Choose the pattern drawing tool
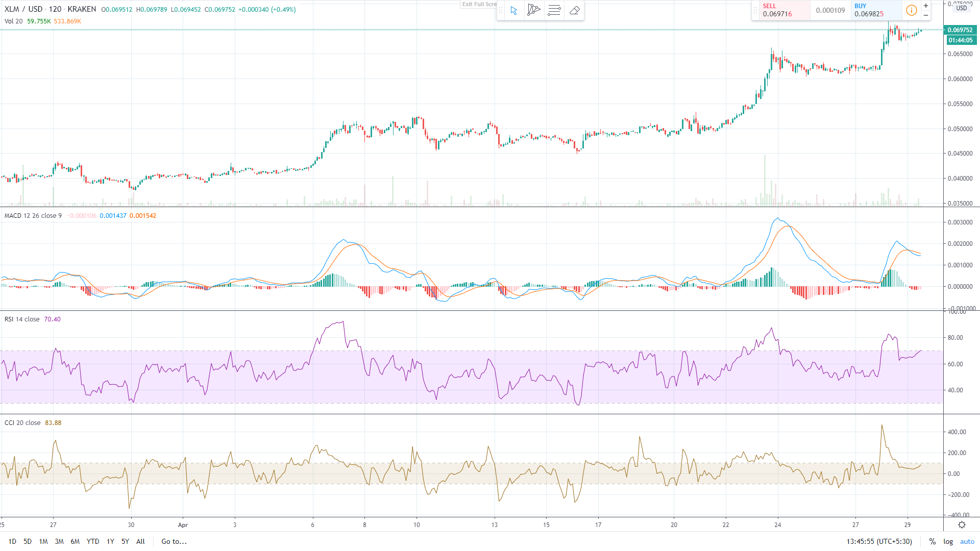This screenshot has height=551, width=980. point(534,10)
